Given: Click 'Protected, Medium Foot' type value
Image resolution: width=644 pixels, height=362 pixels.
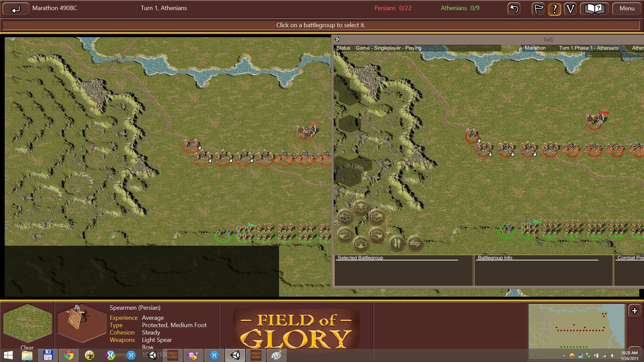Looking at the screenshot, I should click(174, 325).
